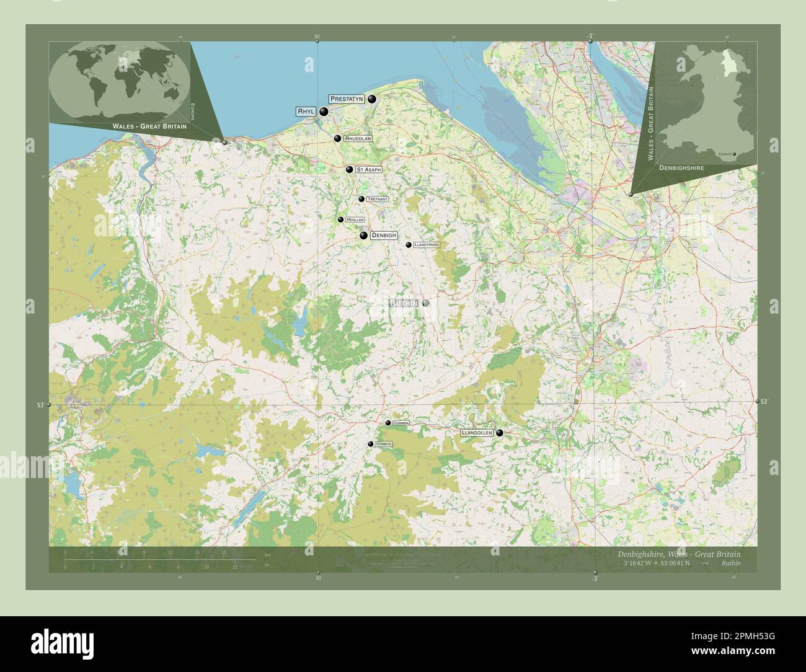Click the Henllan label
Image resolution: width=806 pixels, height=672 pixels.
pyautogui.click(x=355, y=219)
